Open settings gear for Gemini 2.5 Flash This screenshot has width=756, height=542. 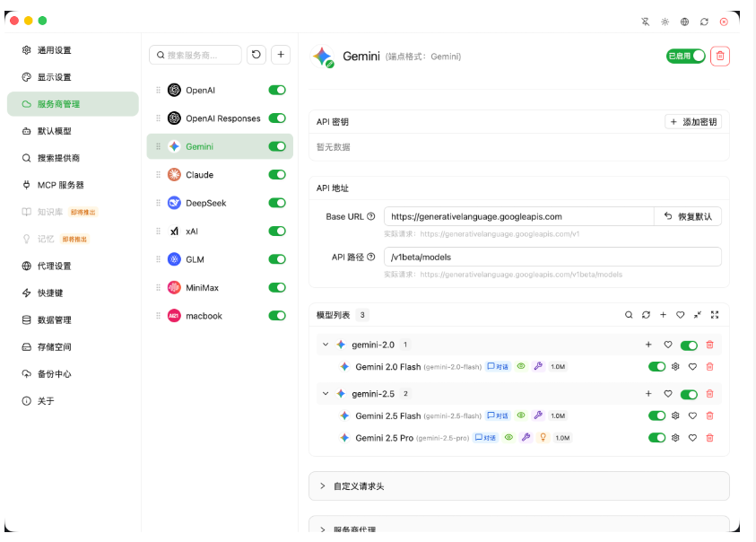(675, 415)
